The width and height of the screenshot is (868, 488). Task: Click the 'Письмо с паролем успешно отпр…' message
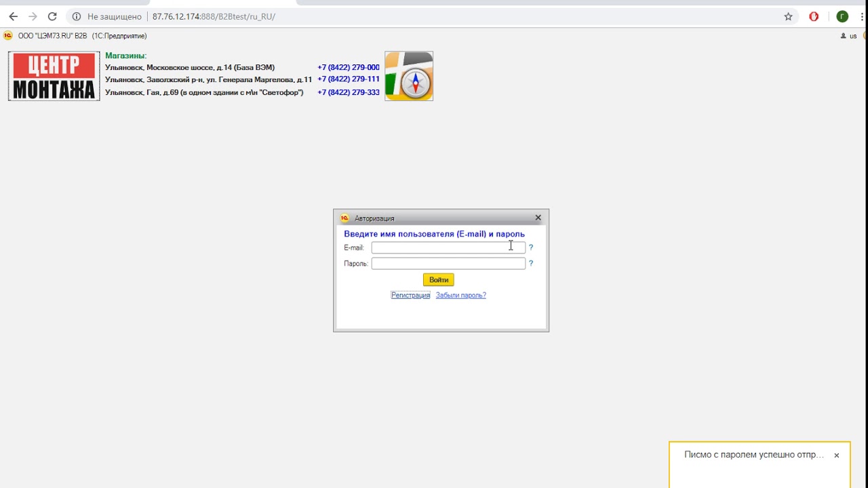(x=754, y=455)
